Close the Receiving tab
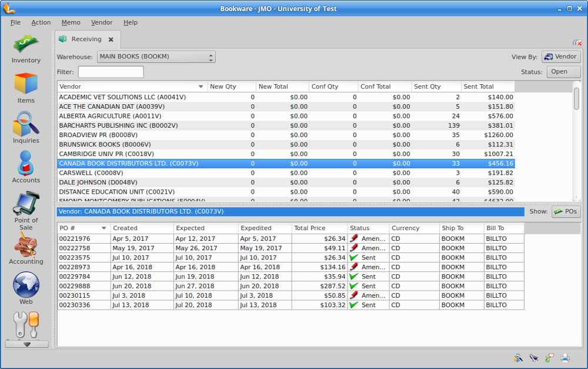 coord(111,39)
